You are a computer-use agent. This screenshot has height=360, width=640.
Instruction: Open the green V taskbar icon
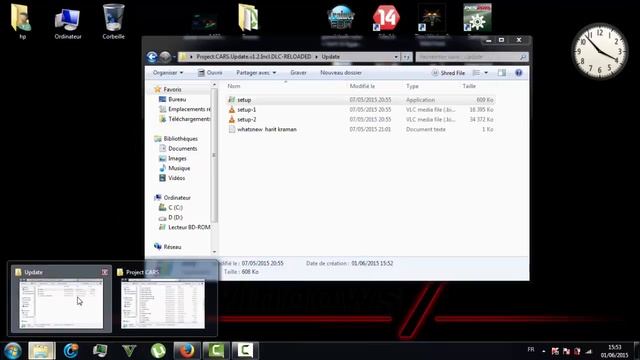[x=129, y=351]
